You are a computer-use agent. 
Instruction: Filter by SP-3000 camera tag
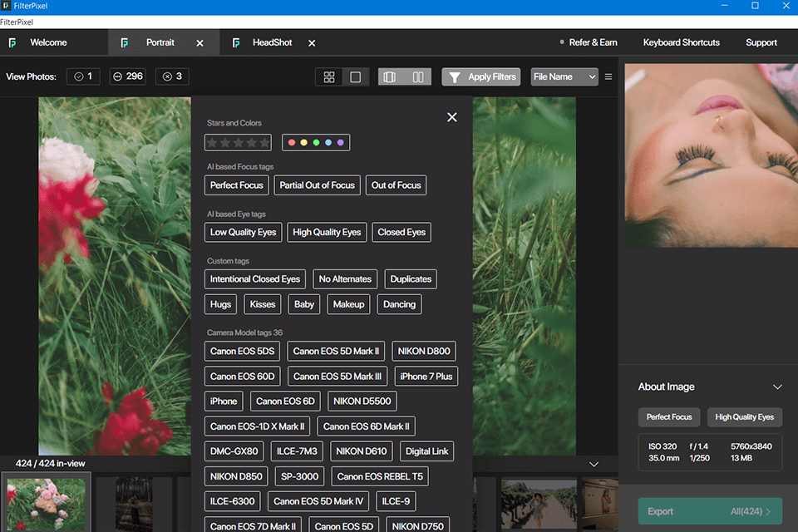click(300, 476)
